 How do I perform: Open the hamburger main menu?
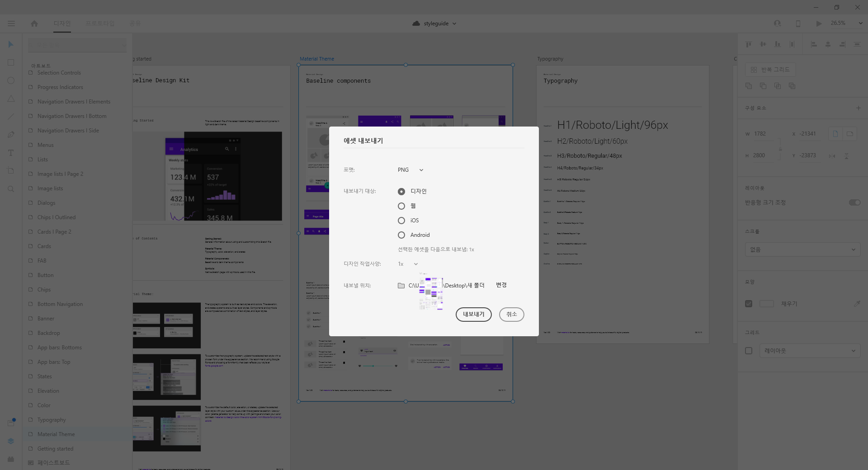point(11,23)
